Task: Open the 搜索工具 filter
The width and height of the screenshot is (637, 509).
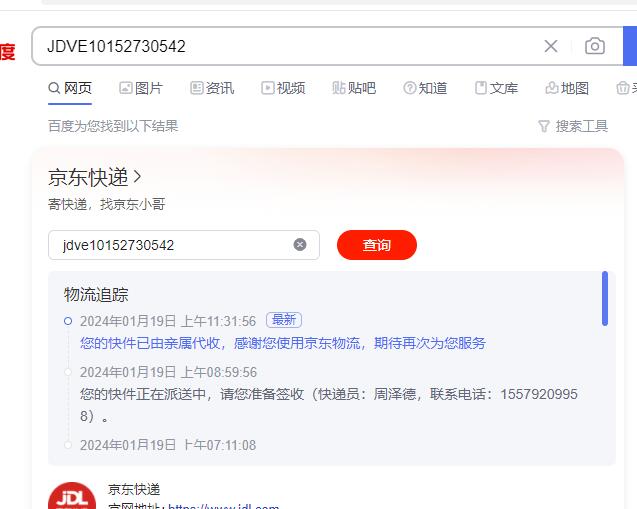Action: pyautogui.click(x=573, y=126)
